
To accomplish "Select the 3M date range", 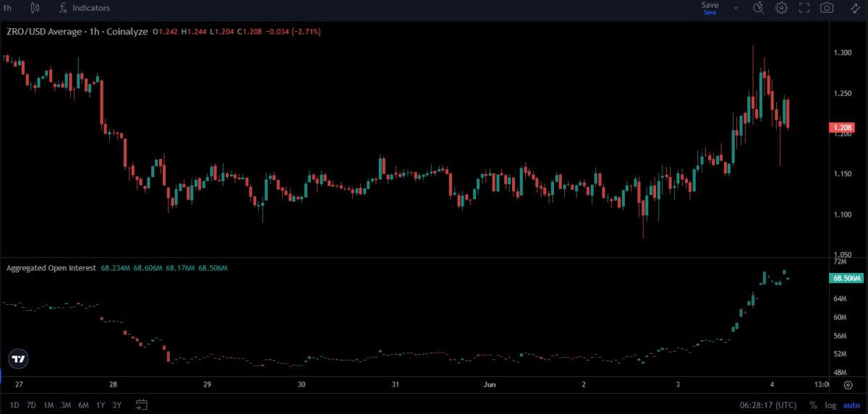I will click(x=66, y=405).
